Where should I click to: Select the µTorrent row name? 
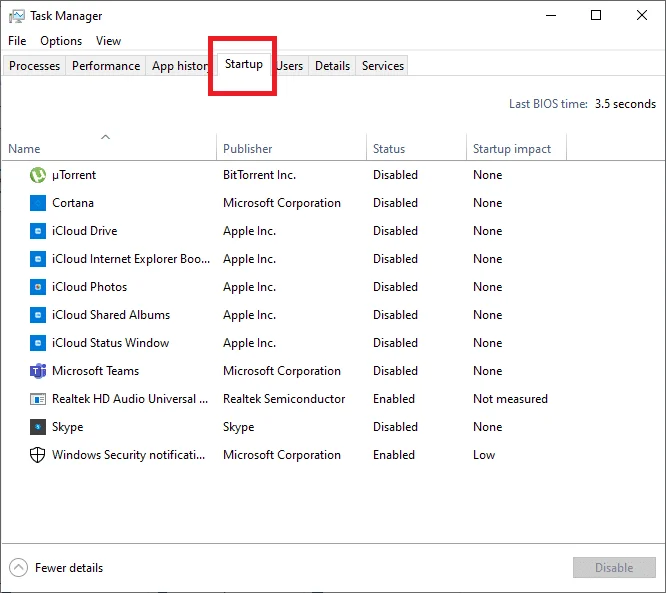[74, 175]
